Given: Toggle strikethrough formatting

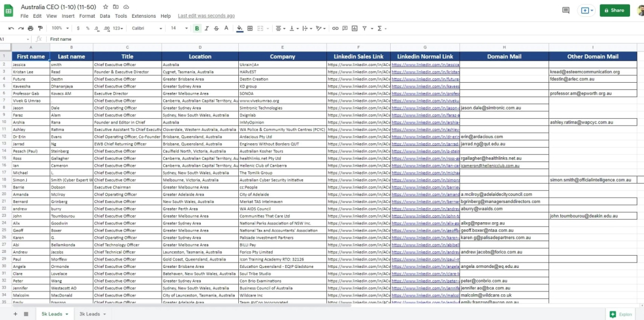Looking at the screenshot, I should [x=216, y=28].
